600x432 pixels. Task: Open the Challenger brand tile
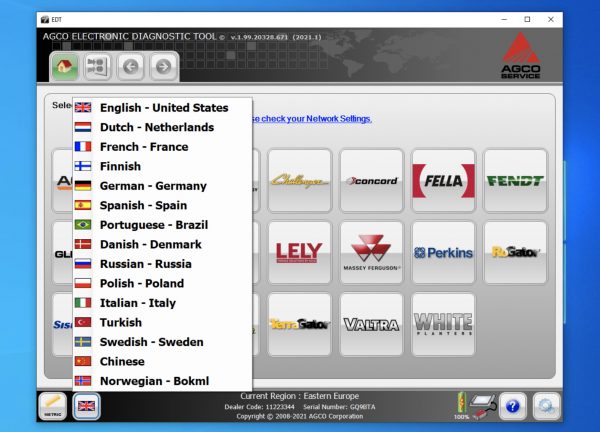(300, 180)
